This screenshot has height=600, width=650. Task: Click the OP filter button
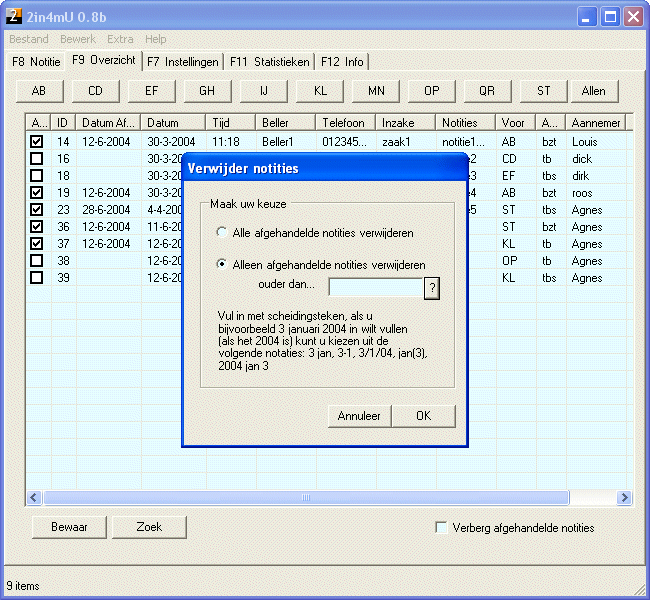point(432,91)
